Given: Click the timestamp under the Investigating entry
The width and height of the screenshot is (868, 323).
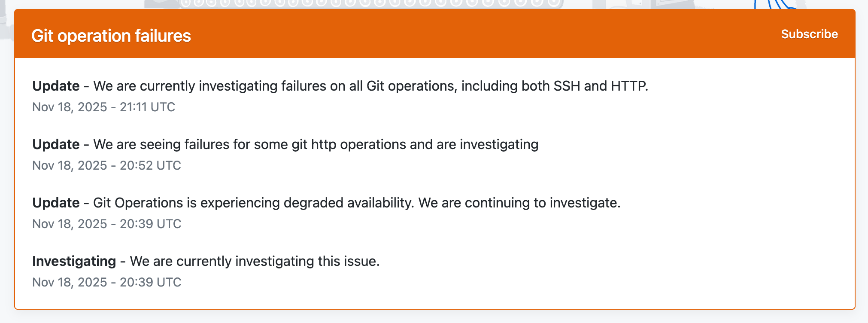Looking at the screenshot, I should [x=106, y=282].
